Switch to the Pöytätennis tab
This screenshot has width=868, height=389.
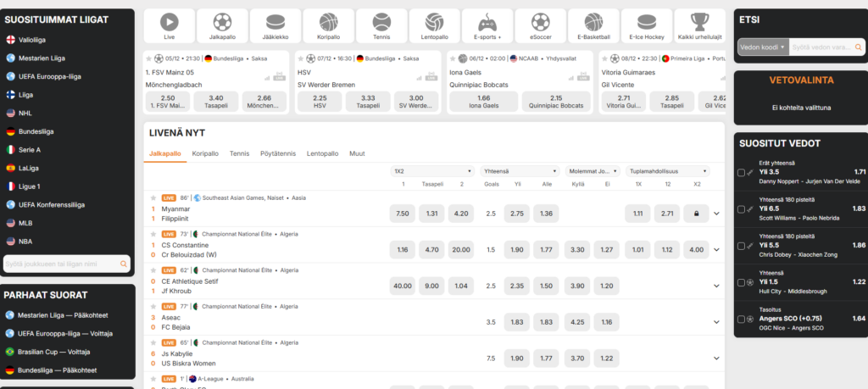[278, 153]
